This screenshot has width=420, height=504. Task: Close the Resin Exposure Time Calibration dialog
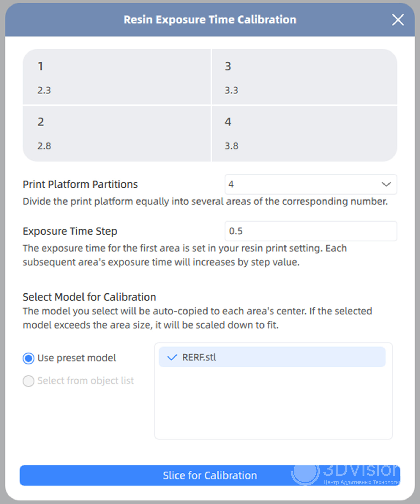(x=398, y=20)
